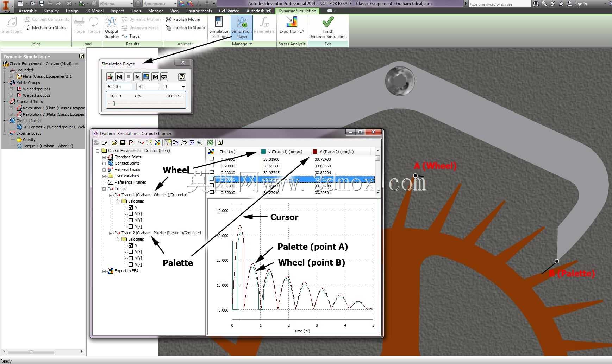
Task: Open the Dynamic Simulation browser dropdown
Action: coord(49,57)
